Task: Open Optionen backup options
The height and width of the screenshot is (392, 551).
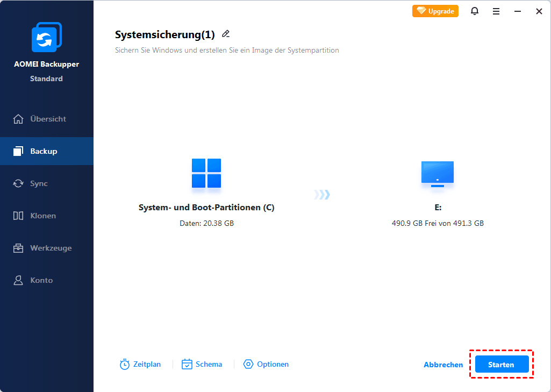Action: (x=266, y=365)
